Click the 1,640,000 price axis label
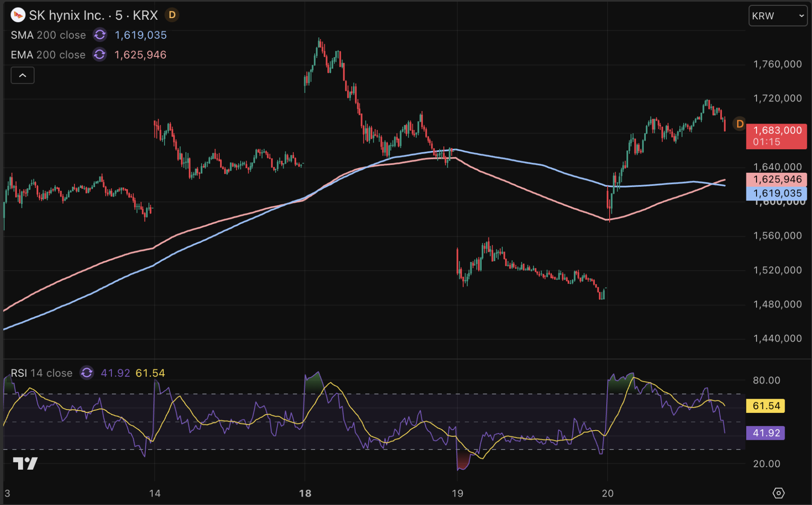Image resolution: width=812 pixels, height=505 pixels. [x=778, y=167]
